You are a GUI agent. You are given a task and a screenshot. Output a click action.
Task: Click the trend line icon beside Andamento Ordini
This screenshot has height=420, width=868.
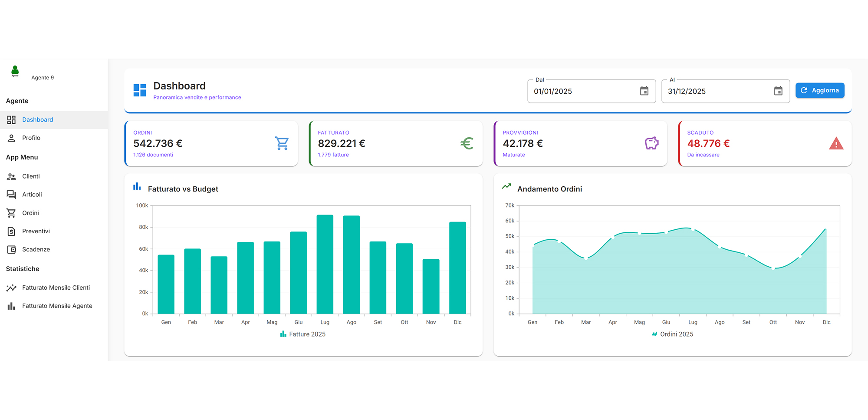(x=506, y=186)
